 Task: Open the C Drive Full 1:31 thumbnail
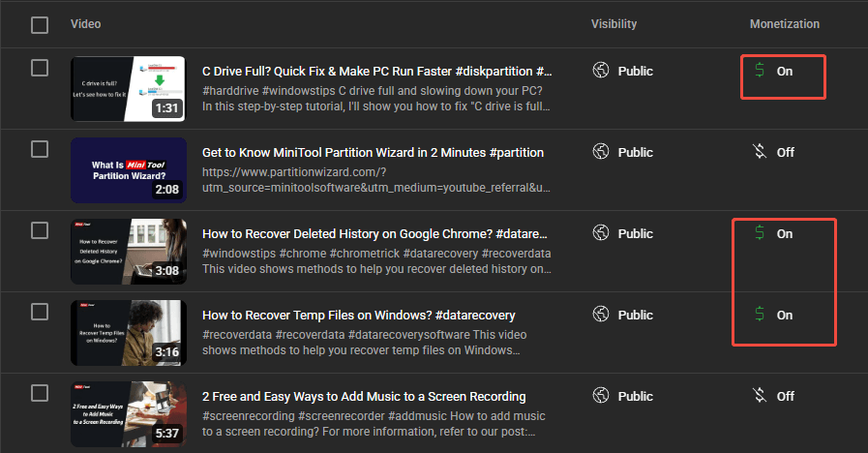click(128, 89)
